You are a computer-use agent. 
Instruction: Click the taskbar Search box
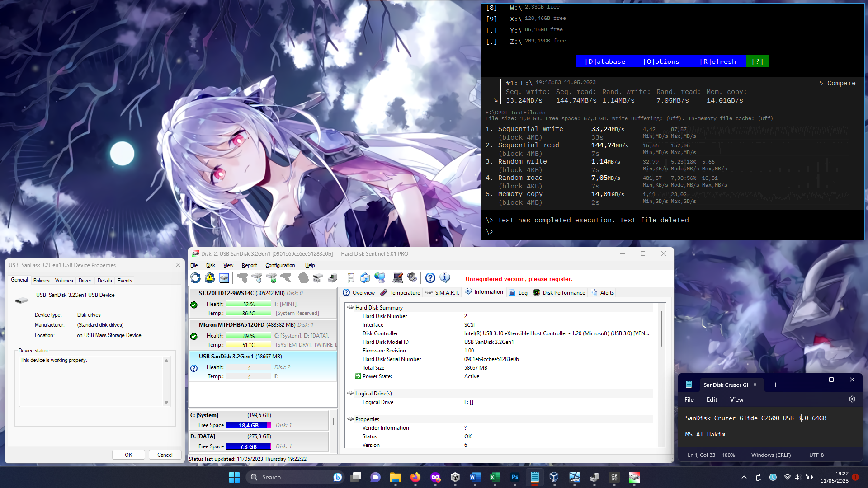[x=295, y=477]
